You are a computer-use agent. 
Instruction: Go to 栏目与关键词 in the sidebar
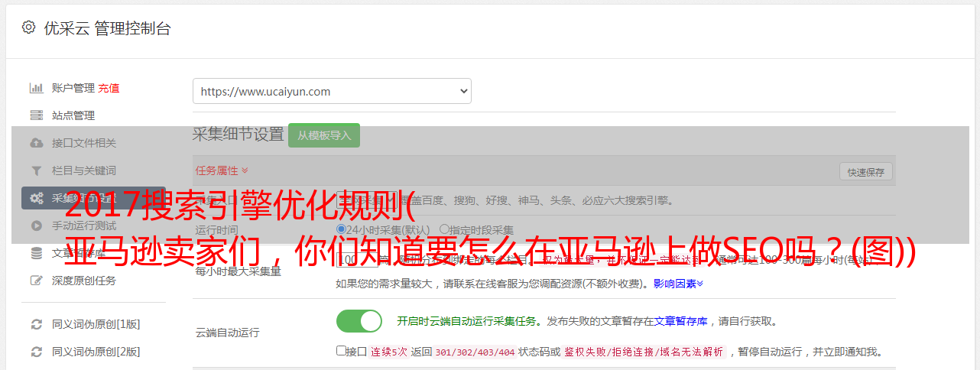pos(84,170)
